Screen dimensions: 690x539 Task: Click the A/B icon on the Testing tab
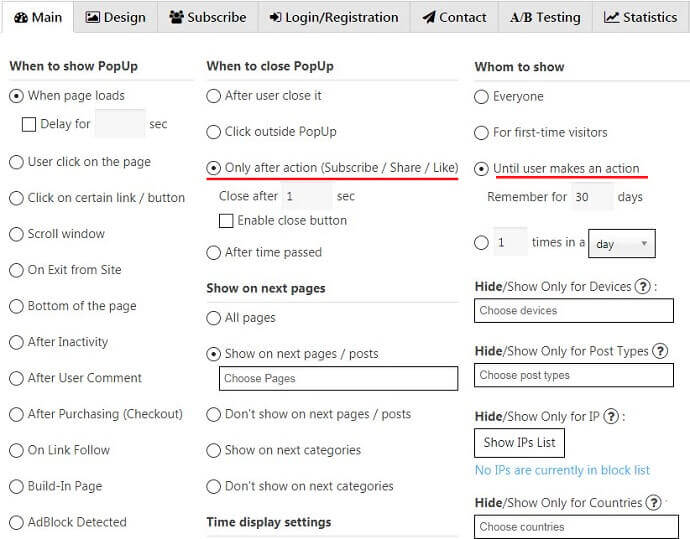pos(521,18)
